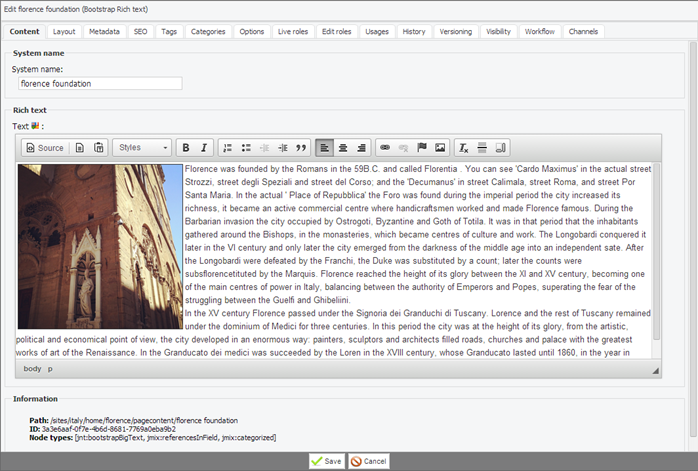Open the Versioning tab

tap(456, 32)
